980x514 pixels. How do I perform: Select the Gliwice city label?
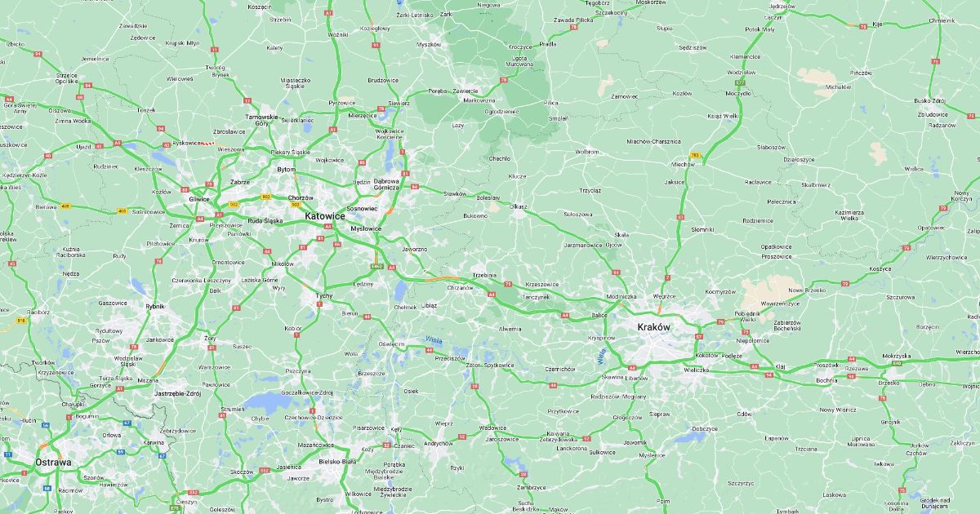199,198
